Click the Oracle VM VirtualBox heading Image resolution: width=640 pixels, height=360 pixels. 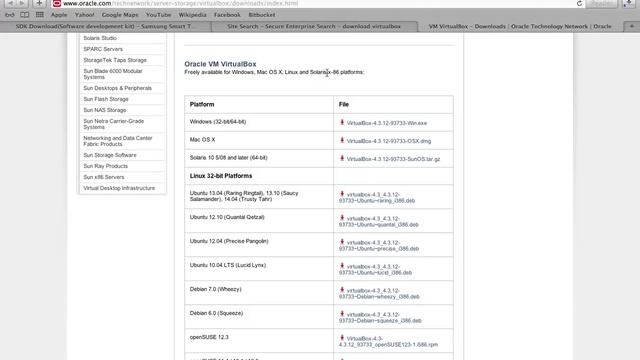click(220, 64)
